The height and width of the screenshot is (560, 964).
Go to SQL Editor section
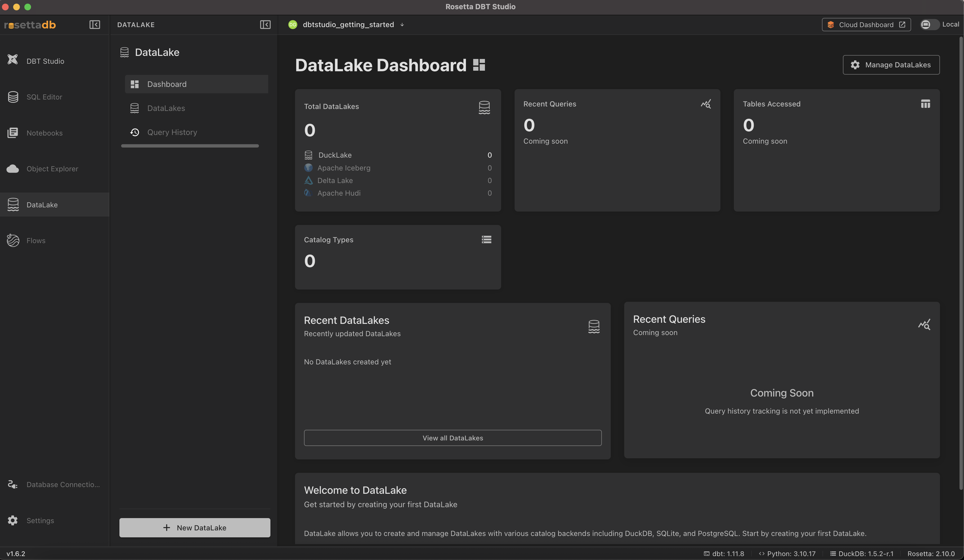[54, 97]
